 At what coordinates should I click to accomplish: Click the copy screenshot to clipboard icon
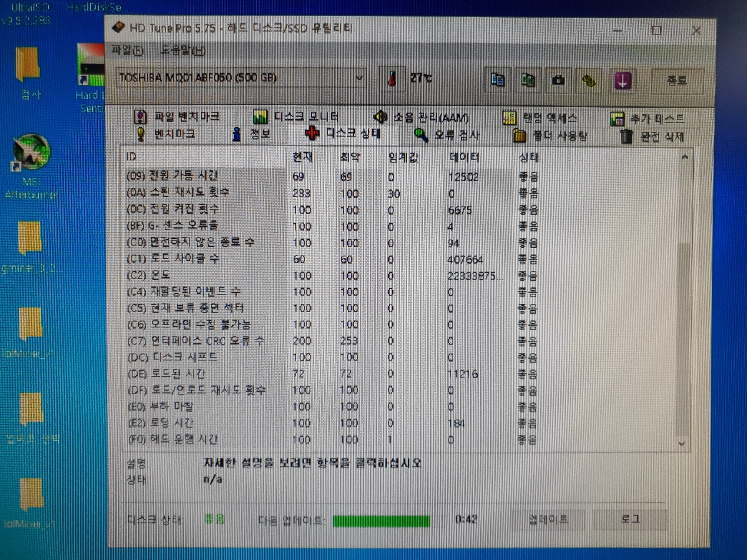tap(528, 80)
